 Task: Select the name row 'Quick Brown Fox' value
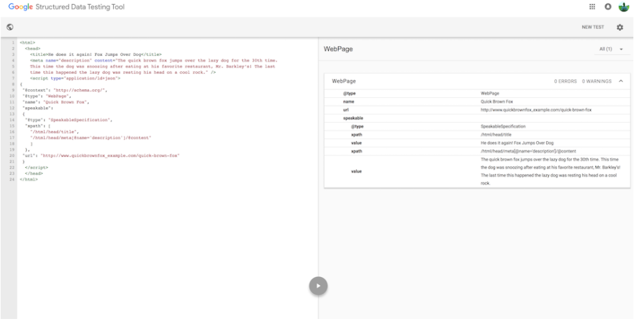click(496, 101)
